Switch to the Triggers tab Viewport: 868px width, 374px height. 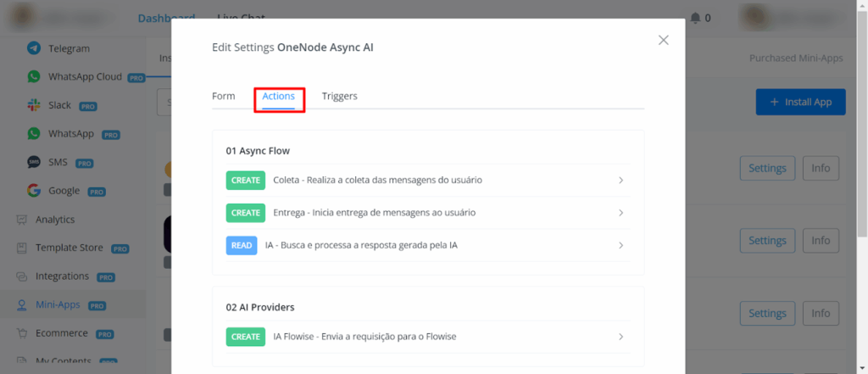[339, 96]
